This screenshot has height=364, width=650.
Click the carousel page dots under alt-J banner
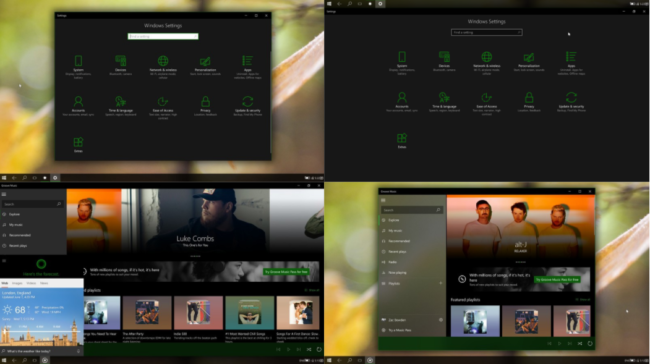pyautogui.click(x=521, y=262)
